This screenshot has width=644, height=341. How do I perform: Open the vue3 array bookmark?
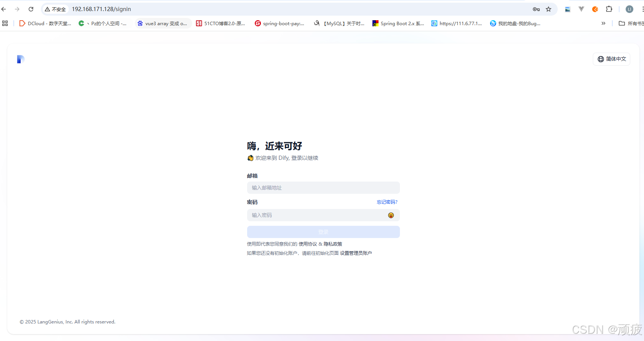click(162, 23)
